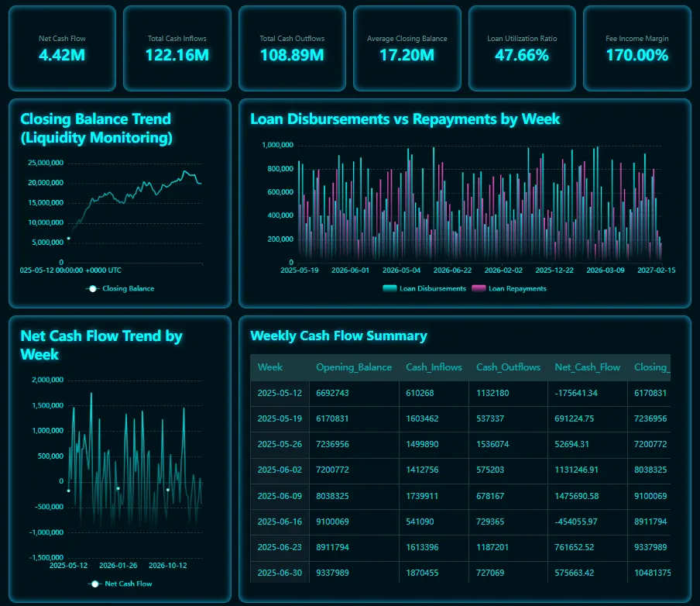
Task: Click the Total Cash Outflows card
Action: pos(292,48)
